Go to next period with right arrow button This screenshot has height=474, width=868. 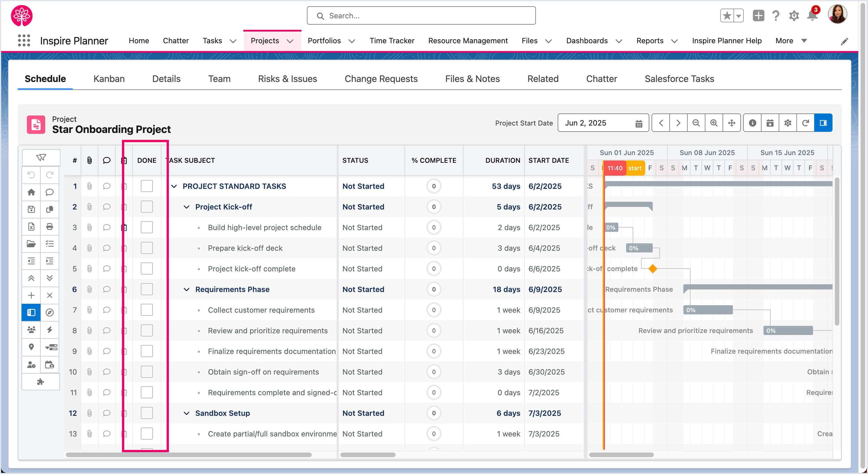click(x=678, y=123)
